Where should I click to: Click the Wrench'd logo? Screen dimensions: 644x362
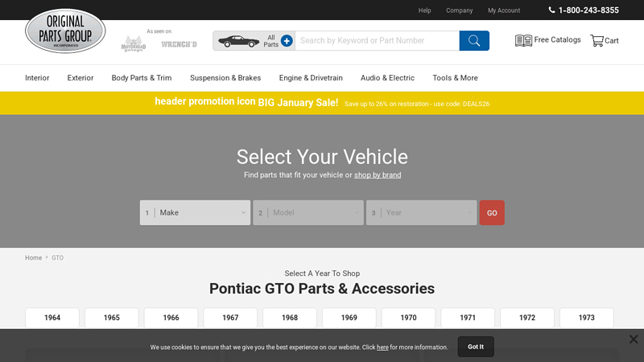pyautogui.click(x=179, y=44)
